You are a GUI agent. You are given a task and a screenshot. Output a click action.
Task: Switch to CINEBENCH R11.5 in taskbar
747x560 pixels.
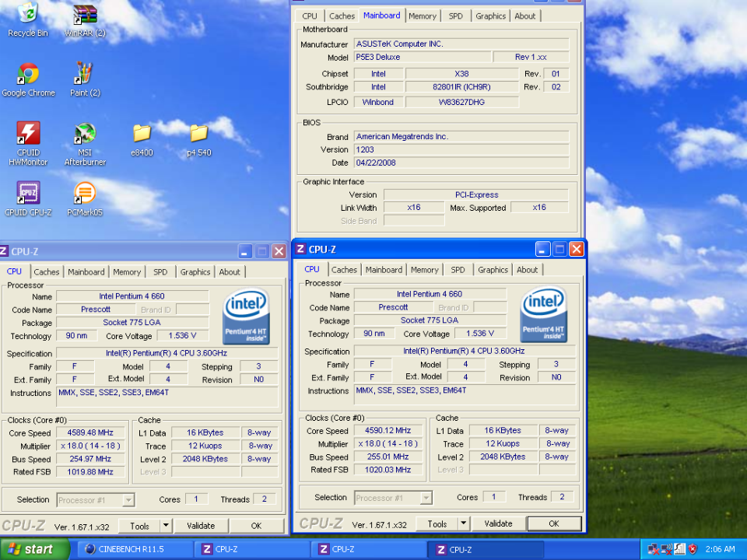[x=135, y=549]
